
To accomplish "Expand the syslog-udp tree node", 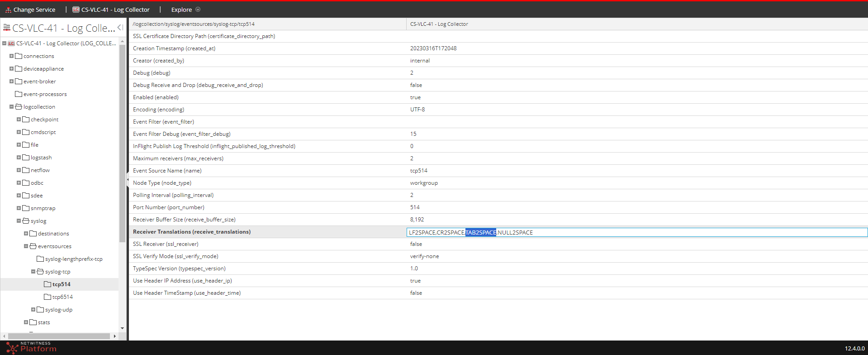I will (33, 310).
